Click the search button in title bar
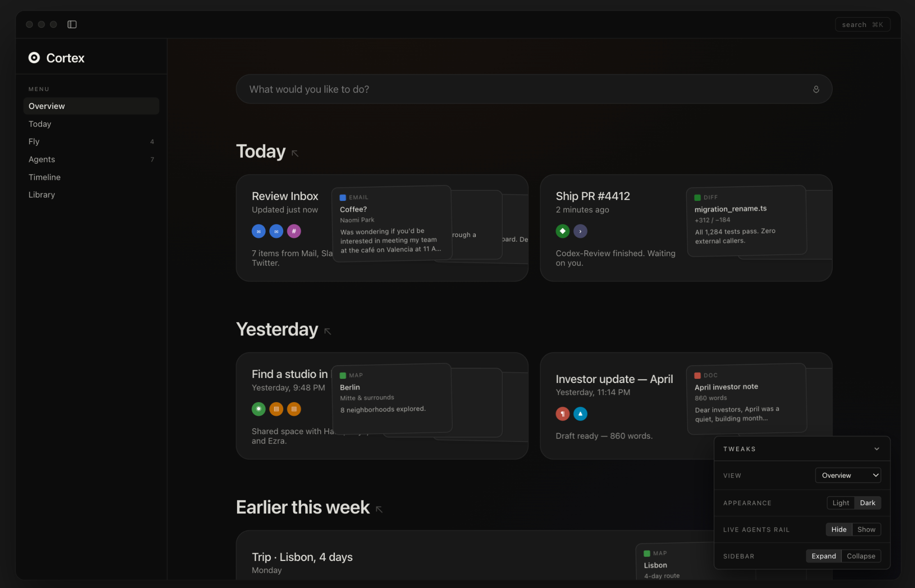This screenshot has height=588, width=915. tap(862, 25)
